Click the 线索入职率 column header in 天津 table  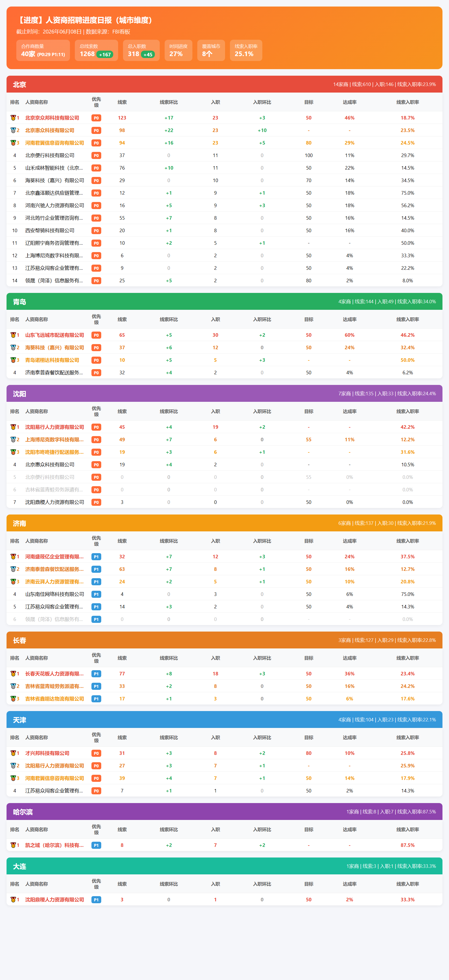click(408, 738)
